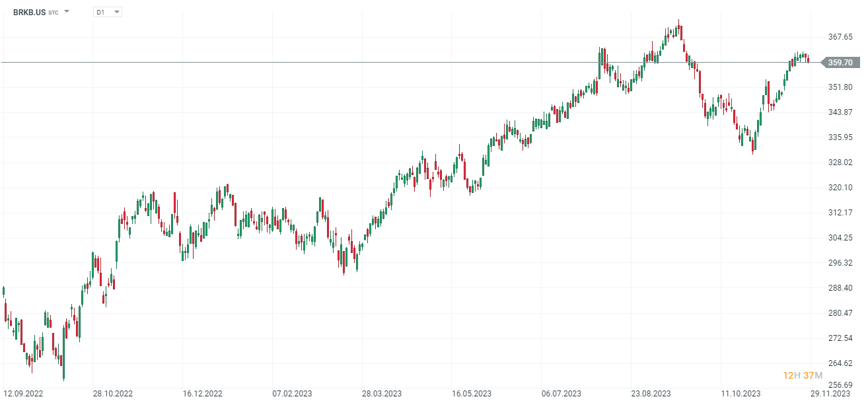Click the 351.80 price axis label

[840, 87]
